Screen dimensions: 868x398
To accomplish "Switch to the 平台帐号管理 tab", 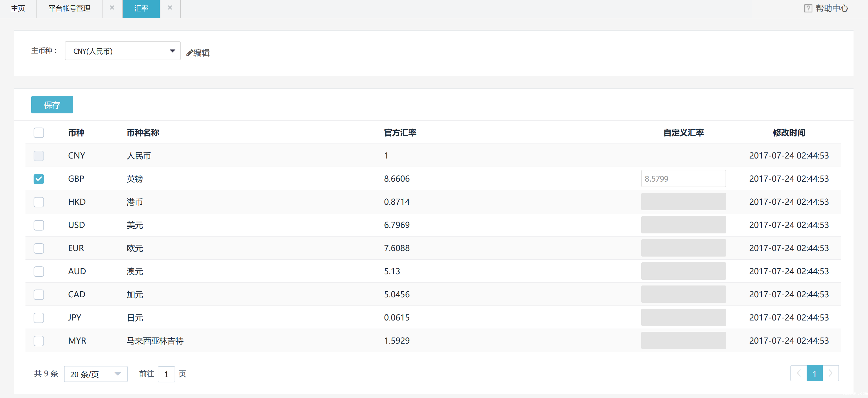I will [x=69, y=8].
